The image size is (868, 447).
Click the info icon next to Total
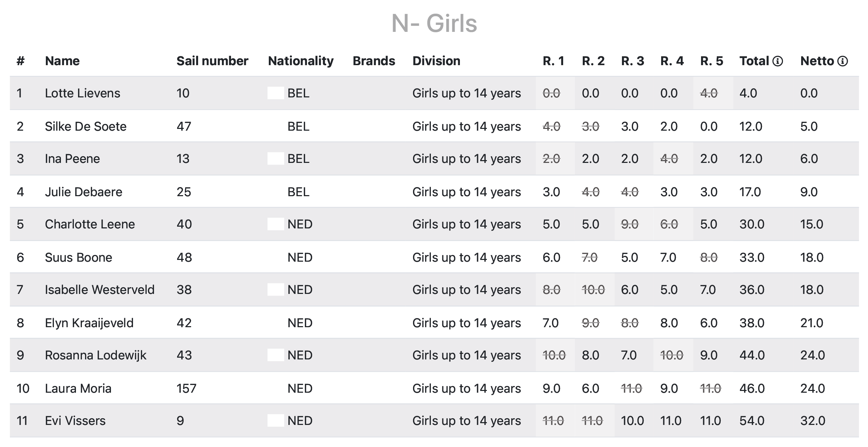pyautogui.click(x=777, y=61)
